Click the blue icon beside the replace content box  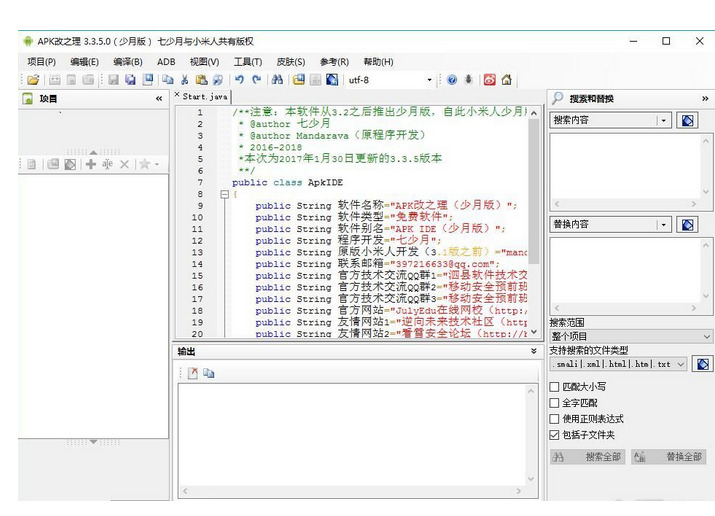click(x=687, y=225)
